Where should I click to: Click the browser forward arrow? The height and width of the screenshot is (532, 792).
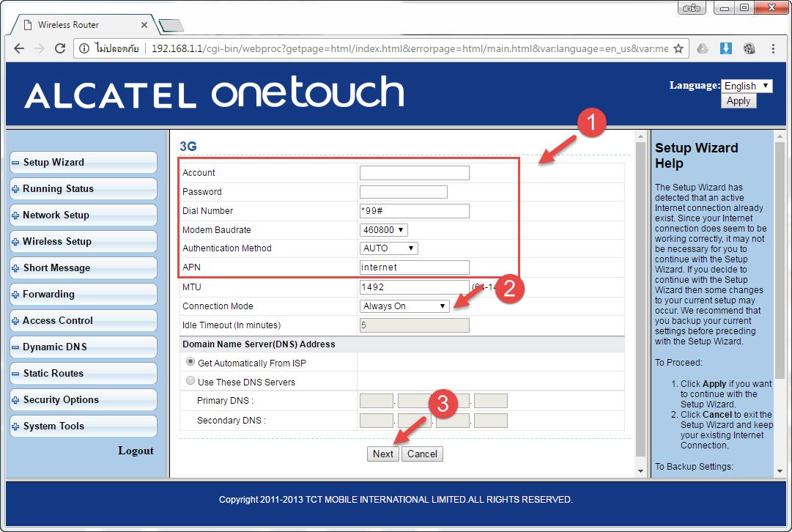(x=40, y=48)
